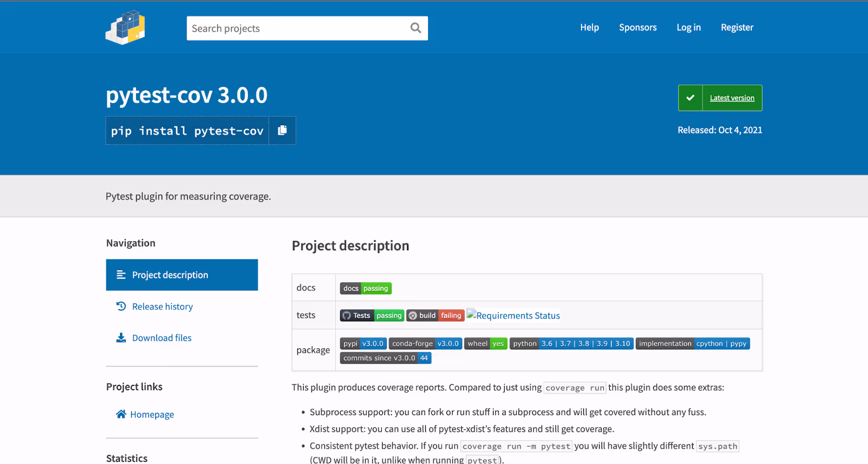Click the green checkmark latest version icon
Image resolution: width=868 pixels, height=464 pixels.
tap(690, 98)
